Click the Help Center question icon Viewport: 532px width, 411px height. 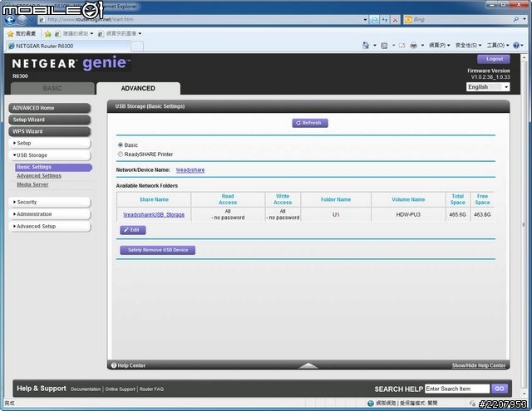pos(114,365)
